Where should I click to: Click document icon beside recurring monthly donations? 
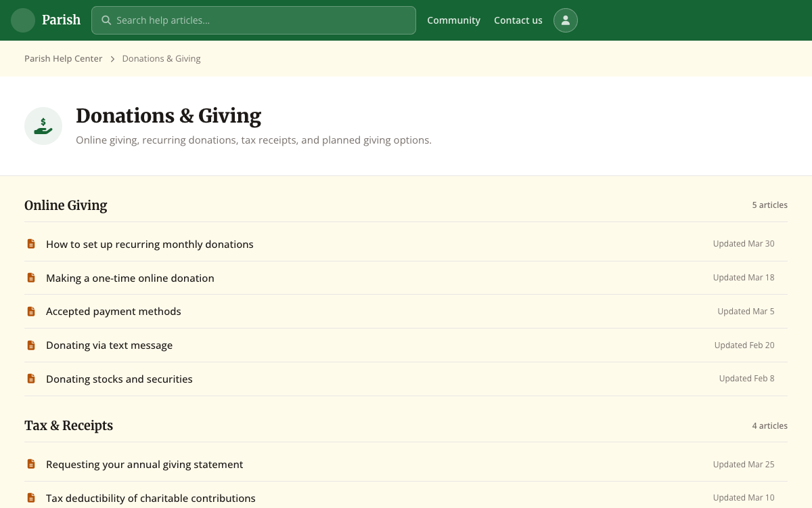point(31,244)
